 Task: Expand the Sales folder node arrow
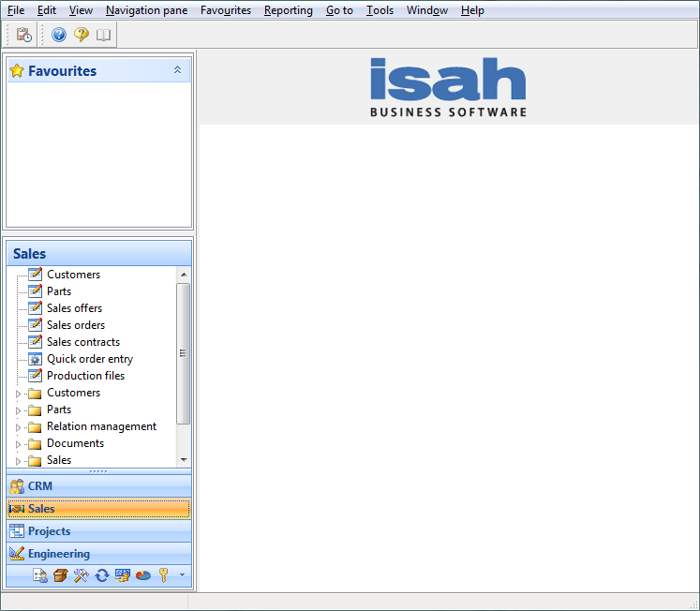tap(19, 461)
